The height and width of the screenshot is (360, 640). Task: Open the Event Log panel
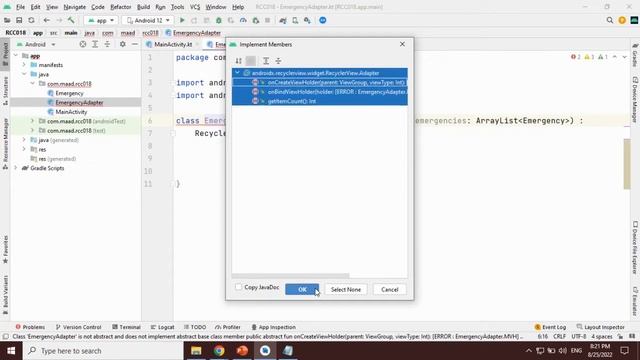click(x=550, y=327)
